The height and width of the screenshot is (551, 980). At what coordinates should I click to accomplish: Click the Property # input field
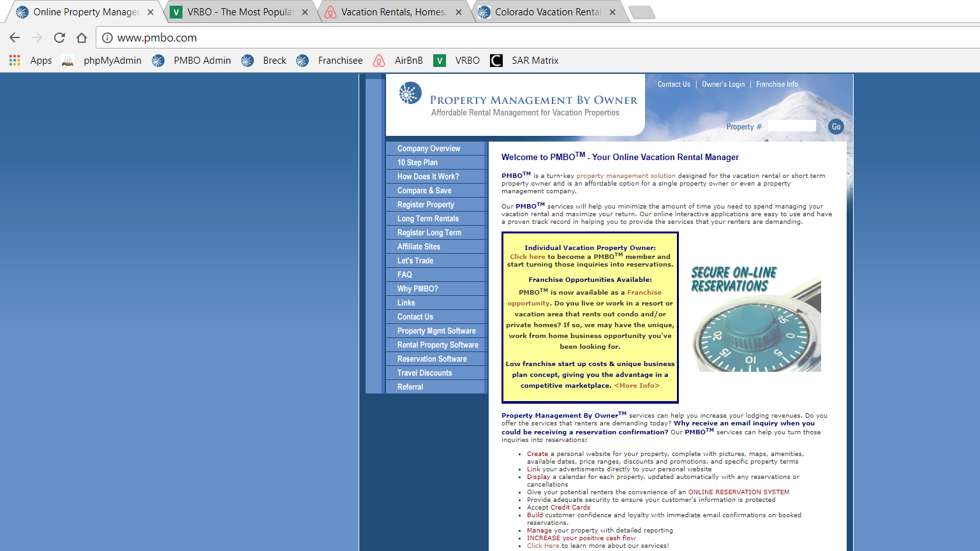792,126
